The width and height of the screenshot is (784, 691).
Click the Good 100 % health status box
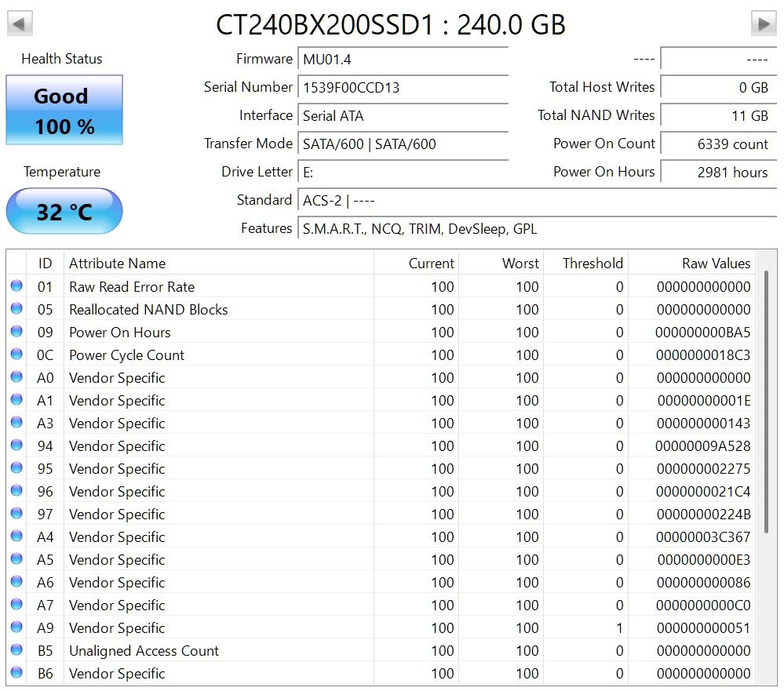tap(64, 111)
